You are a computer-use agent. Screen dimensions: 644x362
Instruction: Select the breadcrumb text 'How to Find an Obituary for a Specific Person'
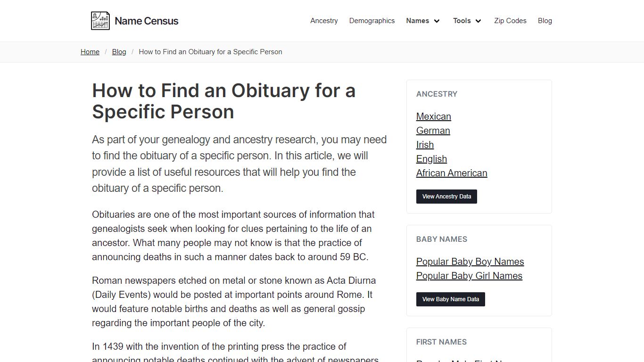(x=210, y=52)
